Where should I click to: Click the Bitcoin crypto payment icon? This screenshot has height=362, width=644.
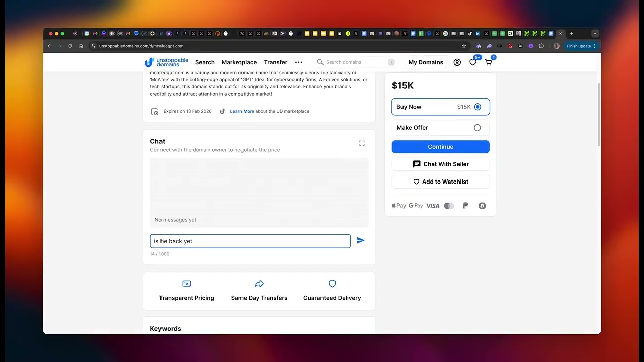pyautogui.click(x=482, y=206)
